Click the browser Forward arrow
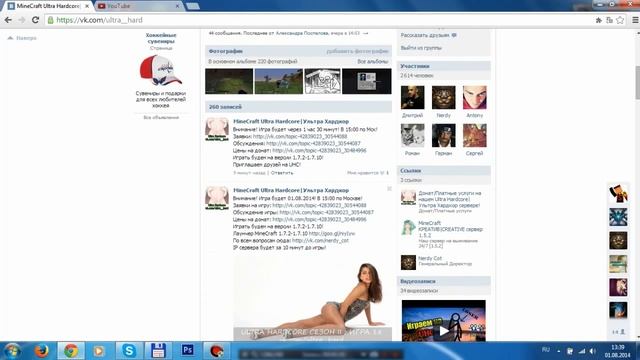Image resolution: width=640 pixels, height=360 pixels. (x=21, y=20)
